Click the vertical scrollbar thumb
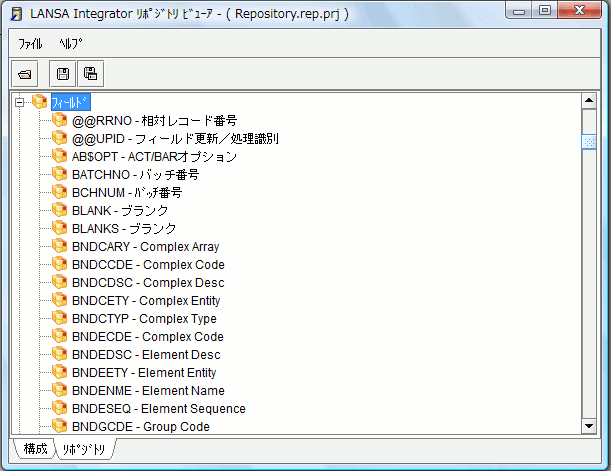 (x=589, y=142)
